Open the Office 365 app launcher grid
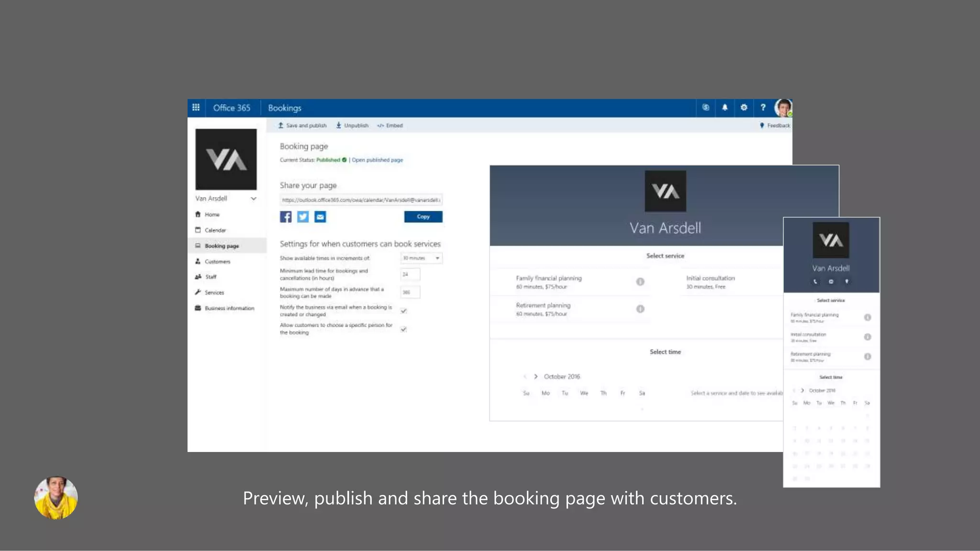 (196, 108)
